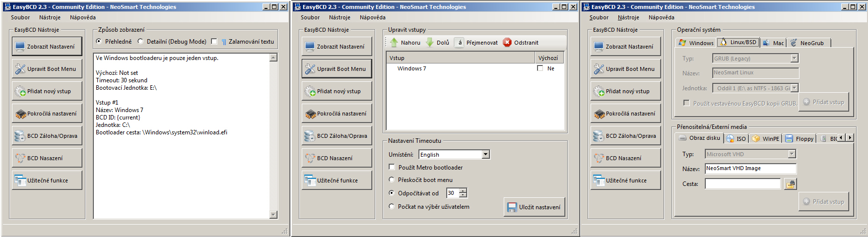Switch to Floppy tab
The image size is (868, 237).
[799, 139]
